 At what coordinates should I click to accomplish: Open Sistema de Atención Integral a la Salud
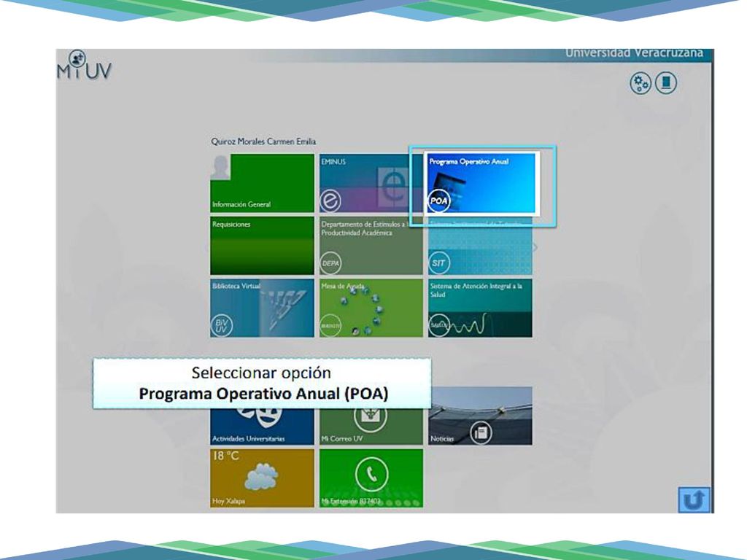pos(480,308)
